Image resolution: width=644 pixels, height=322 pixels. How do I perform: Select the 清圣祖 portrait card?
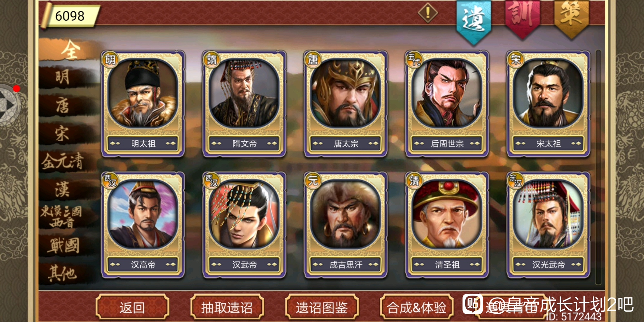point(447,225)
